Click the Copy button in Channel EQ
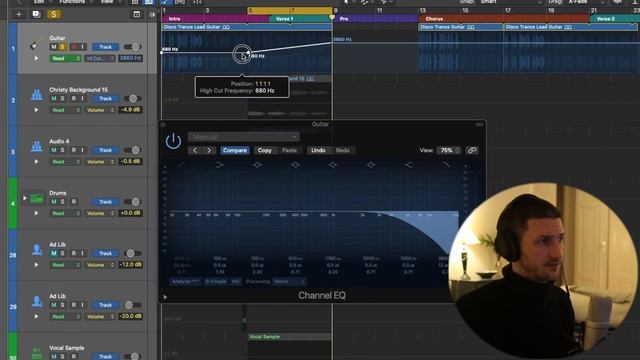This screenshot has width=640, height=360. click(264, 150)
